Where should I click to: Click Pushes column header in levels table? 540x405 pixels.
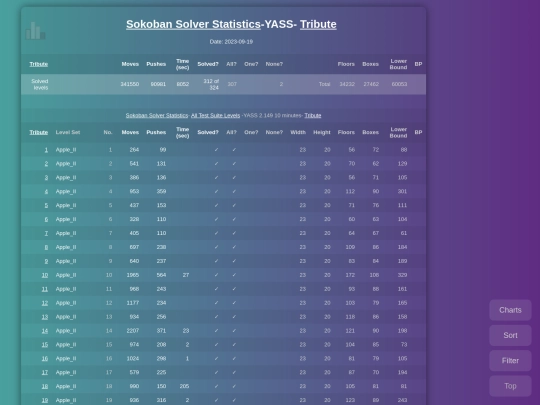[x=156, y=132]
